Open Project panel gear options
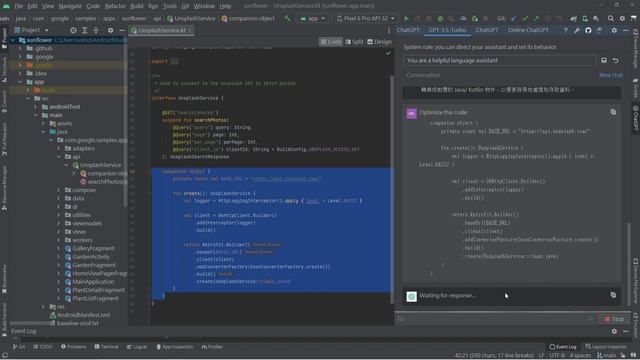This screenshot has height=360, width=640. tap(110, 30)
